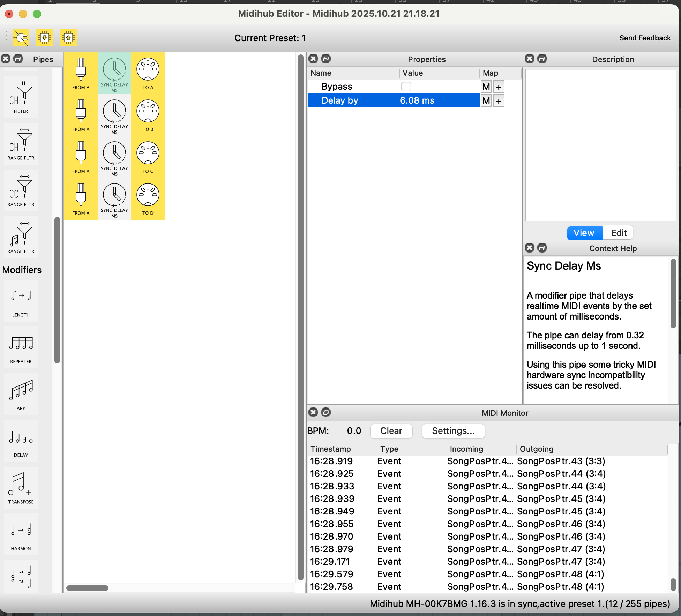Select the CH Filter pipe icon

click(21, 97)
